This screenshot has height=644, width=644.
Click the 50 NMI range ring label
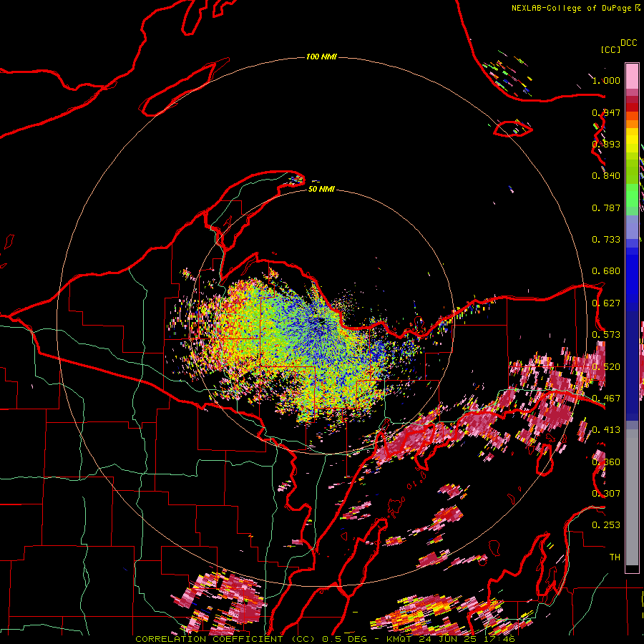321,189
